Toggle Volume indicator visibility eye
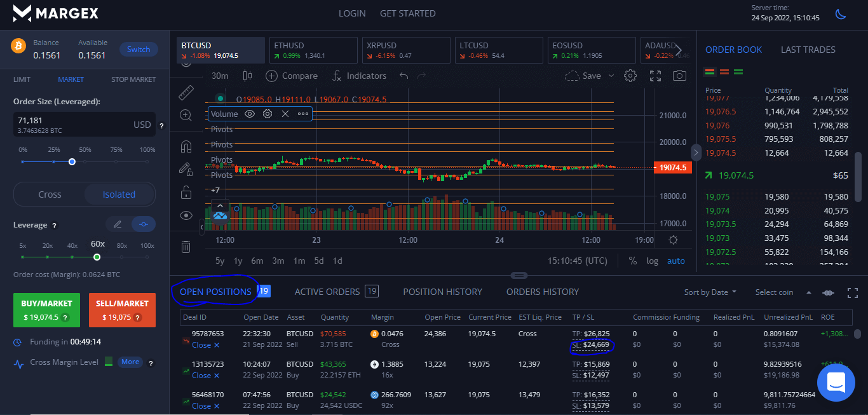 [x=250, y=114]
